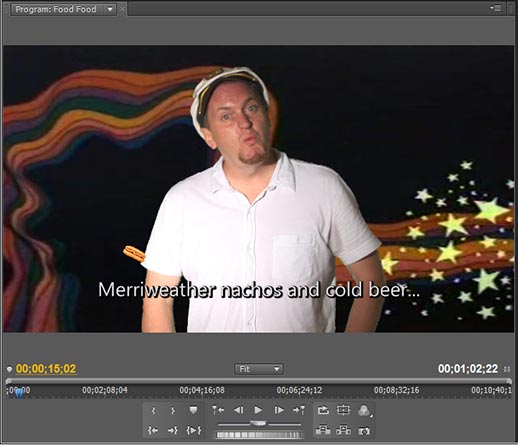Step forward one frame

point(279,410)
